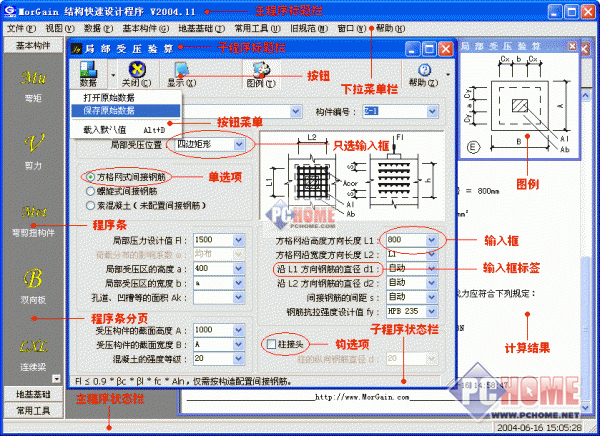600x436 pixels.
Task: Open the LXL 连续梁 program
Action: [33, 356]
